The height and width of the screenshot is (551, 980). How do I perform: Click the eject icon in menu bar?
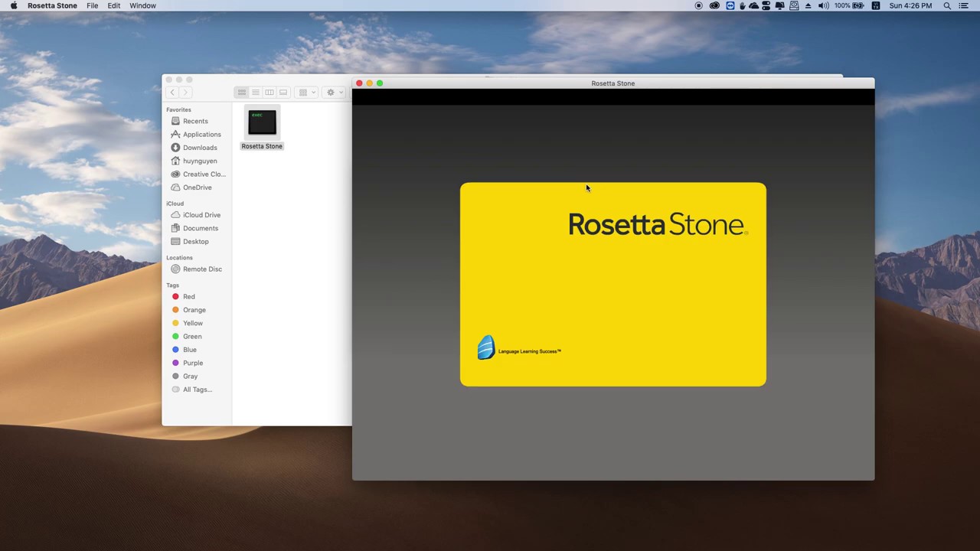click(x=808, y=5)
